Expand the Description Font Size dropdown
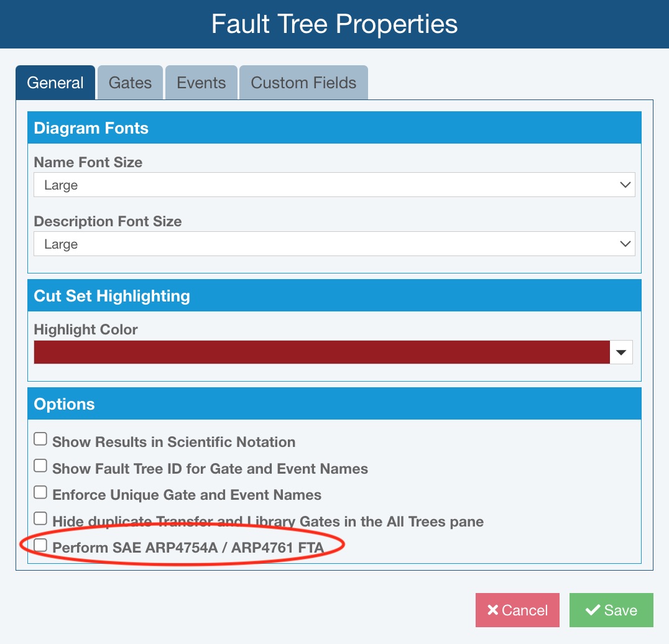Viewport: 669px width, 644px height. coord(334,244)
